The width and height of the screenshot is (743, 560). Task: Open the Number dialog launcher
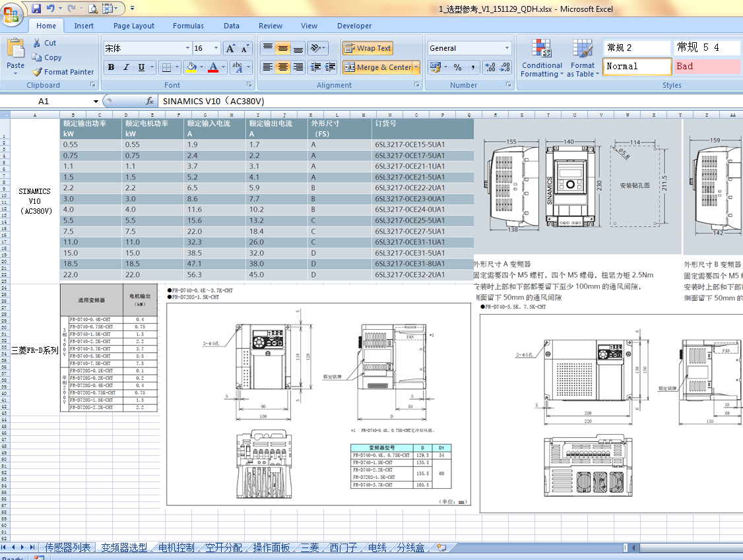[509, 85]
